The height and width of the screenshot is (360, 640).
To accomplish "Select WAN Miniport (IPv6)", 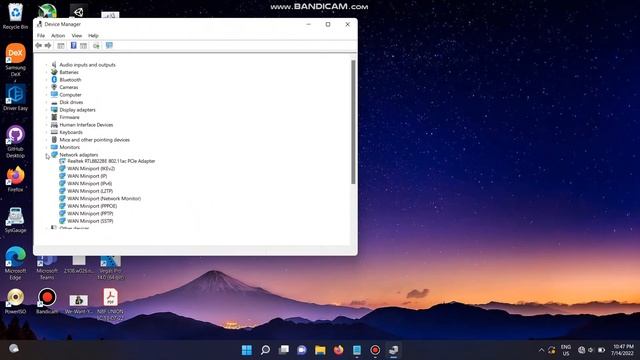I will click(89, 184).
